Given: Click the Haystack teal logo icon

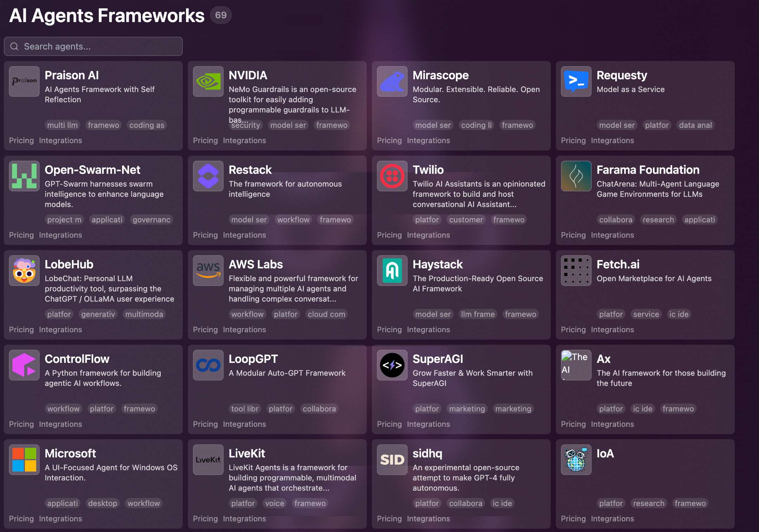Looking at the screenshot, I should [392, 271].
